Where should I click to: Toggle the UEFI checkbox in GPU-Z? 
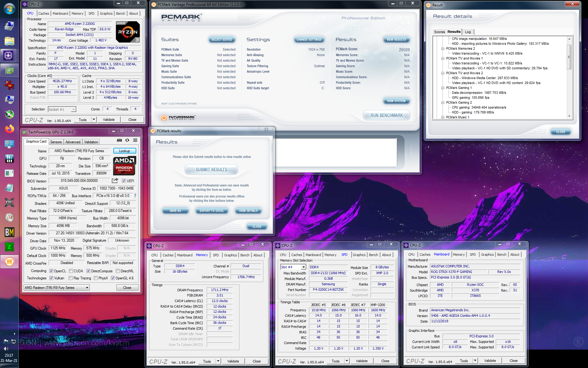click(x=124, y=181)
